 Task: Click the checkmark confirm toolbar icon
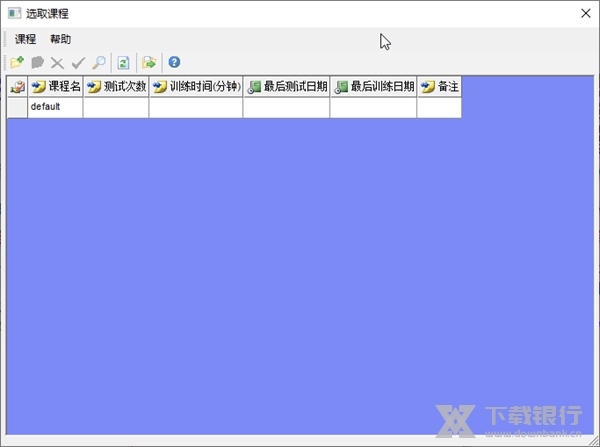click(x=78, y=62)
